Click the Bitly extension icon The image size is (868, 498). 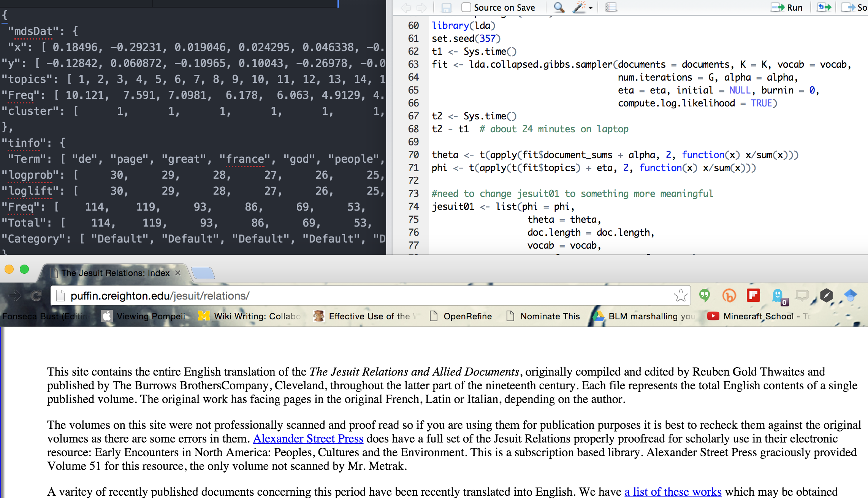tap(729, 295)
